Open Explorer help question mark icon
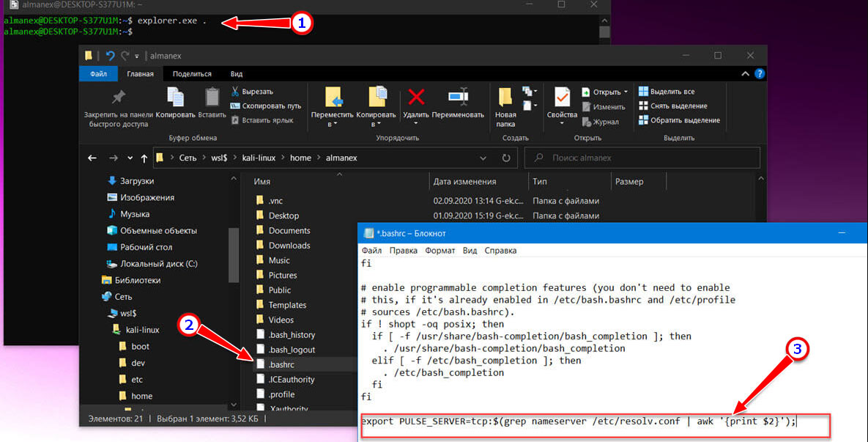 (x=760, y=73)
